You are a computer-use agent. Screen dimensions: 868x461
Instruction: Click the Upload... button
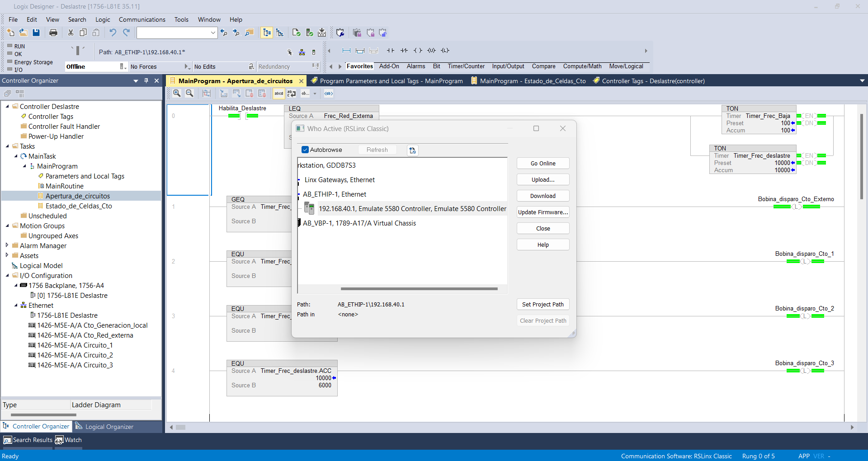click(x=543, y=180)
